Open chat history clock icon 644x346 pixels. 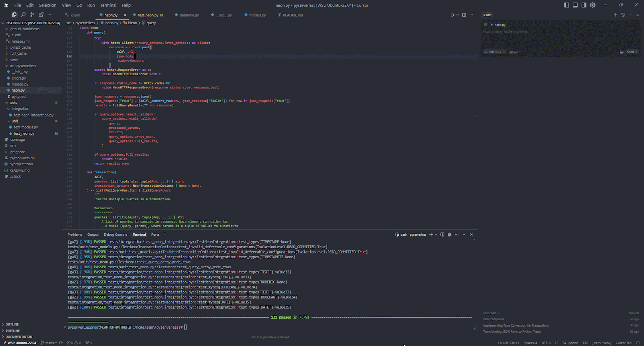(623, 15)
